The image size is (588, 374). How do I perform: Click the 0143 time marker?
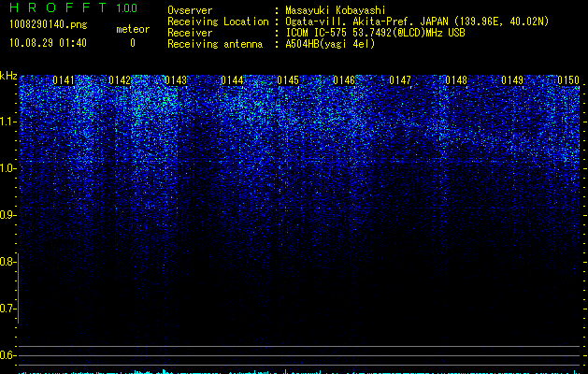click(x=176, y=80)
